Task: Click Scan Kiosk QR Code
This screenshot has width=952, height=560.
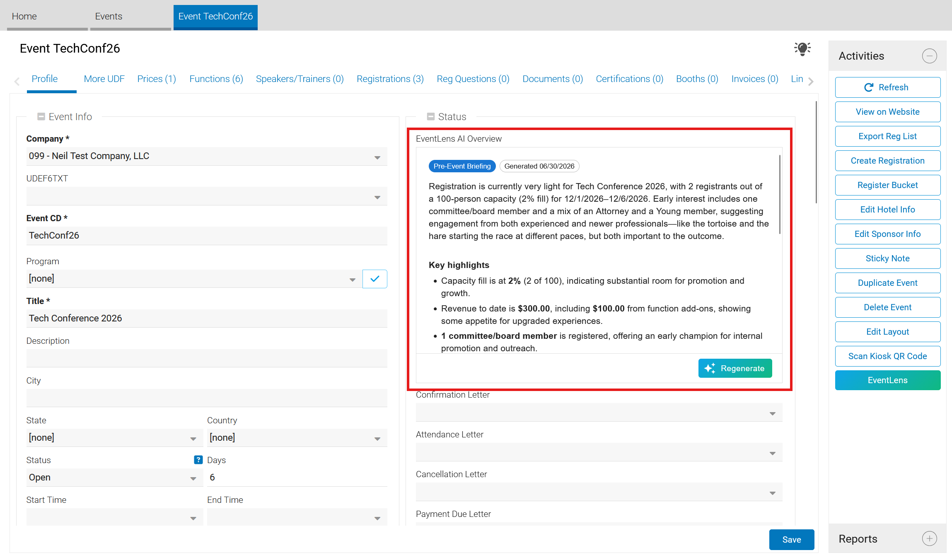Action: pos(887,356)
